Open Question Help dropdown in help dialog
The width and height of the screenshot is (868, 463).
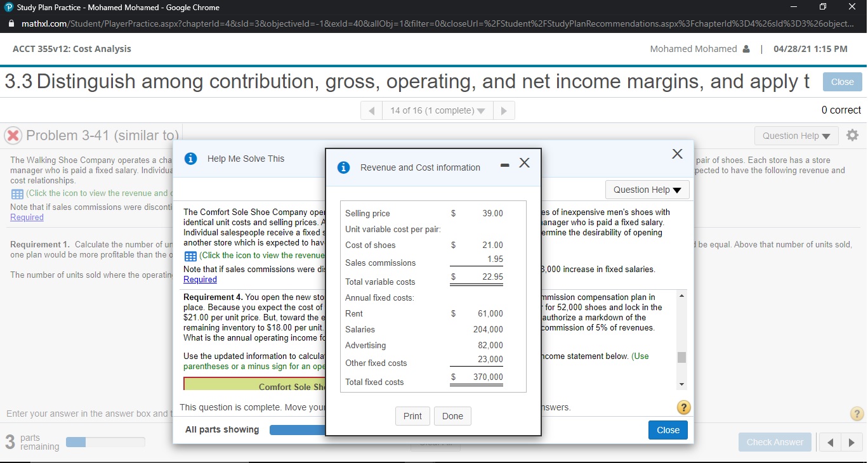pos(648,190)
